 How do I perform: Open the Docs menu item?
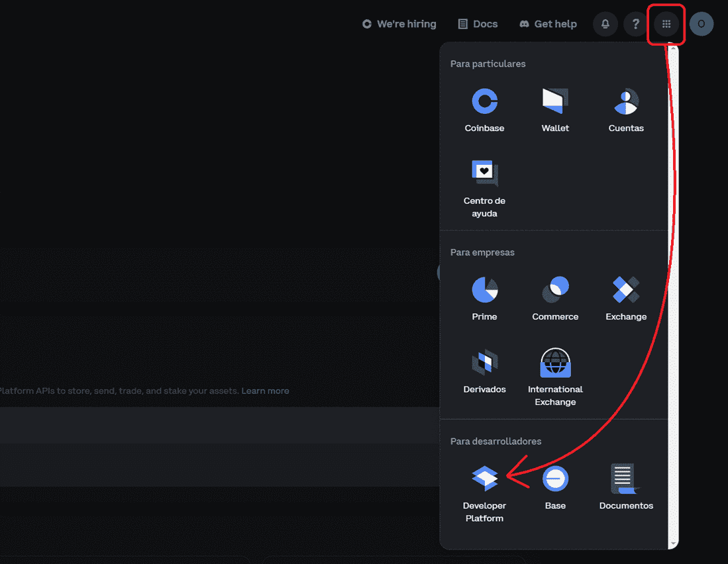tap(478, 24)
